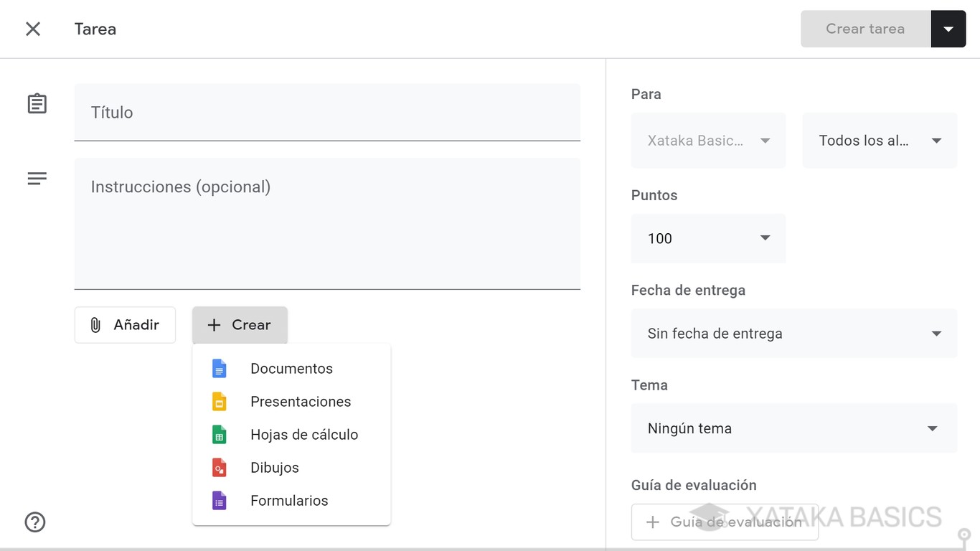
Task: Select the green Hojas de cálculo icon
Action: coord(219,434)
